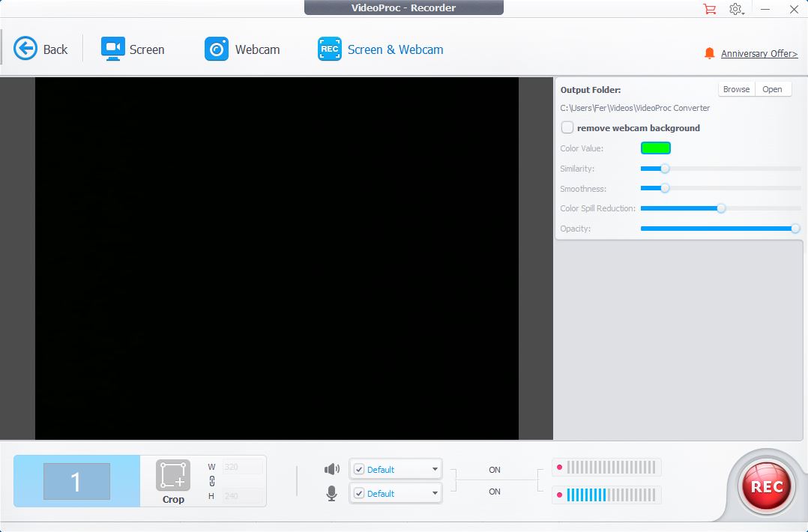This screenshot has height=532, width=808.
Task: Pick the green Color Value swatch
Action: coord(655,148)
